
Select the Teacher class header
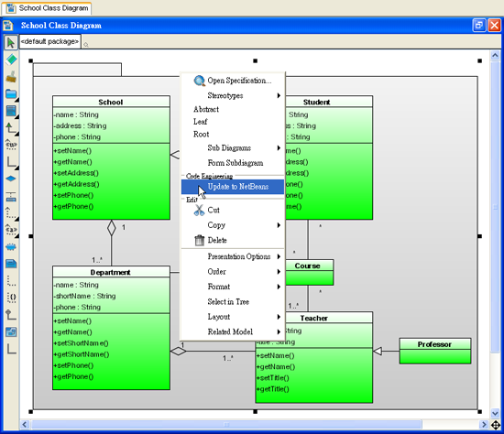tap(328, 318)
